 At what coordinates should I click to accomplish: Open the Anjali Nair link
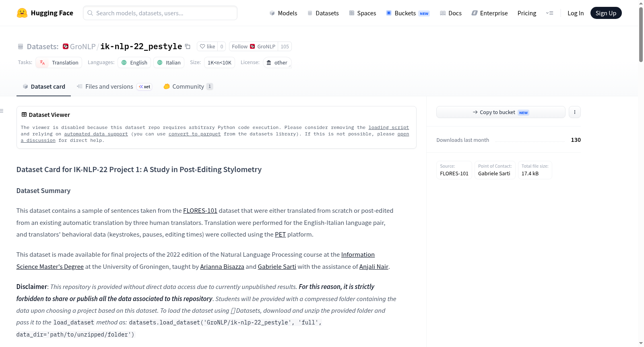click(374, 266)
